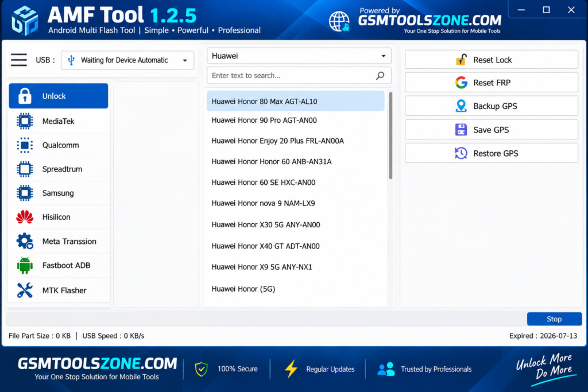588x392 pixels.
Task: Click the Restore GPS button
Action: click(492, 153)
